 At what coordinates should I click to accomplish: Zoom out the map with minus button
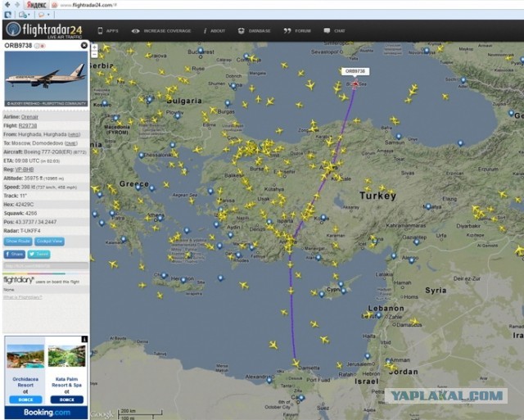95,54
